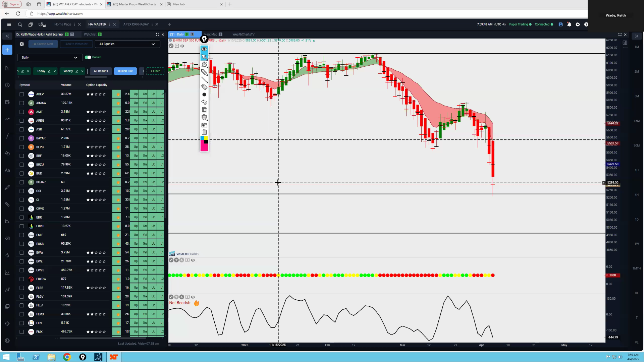
Task: Open the scanner settings gear
Action: click(22, 44)
